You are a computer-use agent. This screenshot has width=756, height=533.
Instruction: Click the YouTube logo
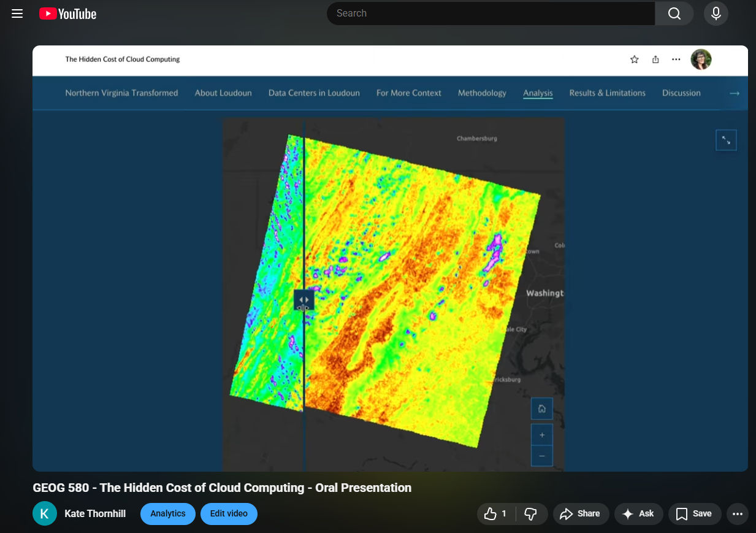click(x=68, y=13)
